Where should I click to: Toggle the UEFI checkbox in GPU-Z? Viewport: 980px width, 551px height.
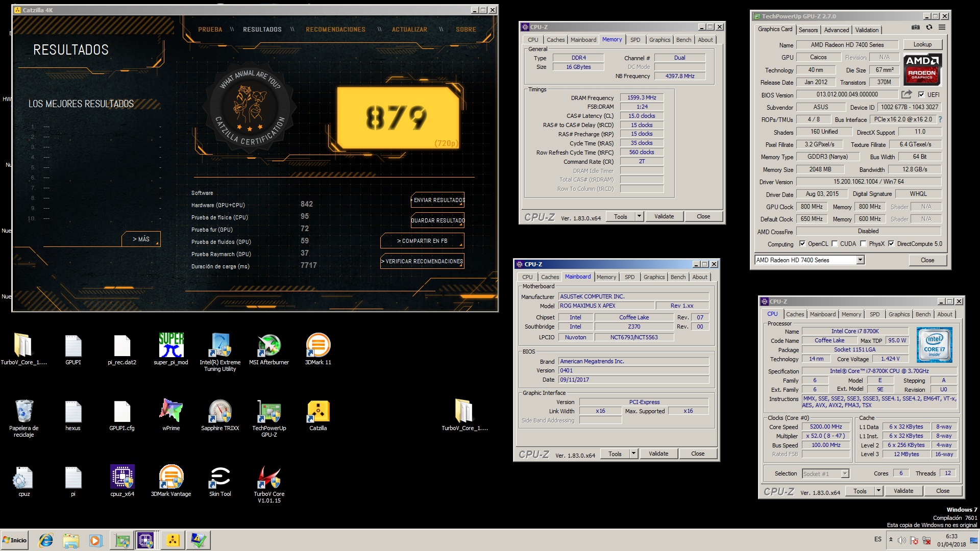pyautogui.click(x=921, y=94)
